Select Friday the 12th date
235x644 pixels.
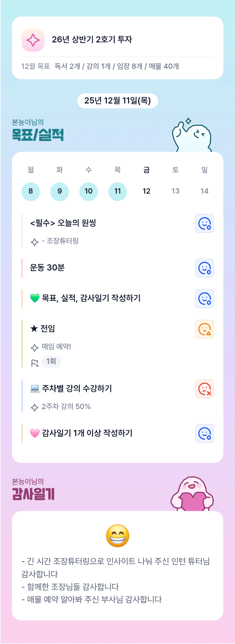(147, 191)
